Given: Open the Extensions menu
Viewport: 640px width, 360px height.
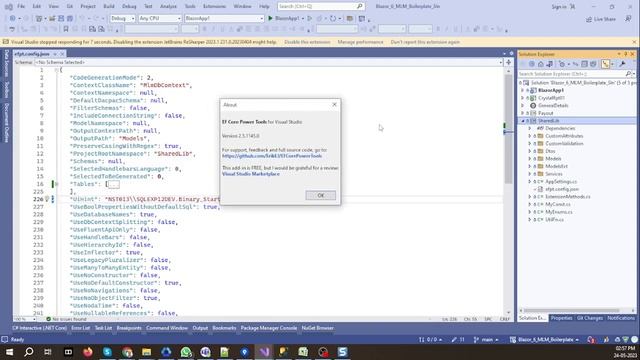Looking at the screenshot, I should point(214,7).
